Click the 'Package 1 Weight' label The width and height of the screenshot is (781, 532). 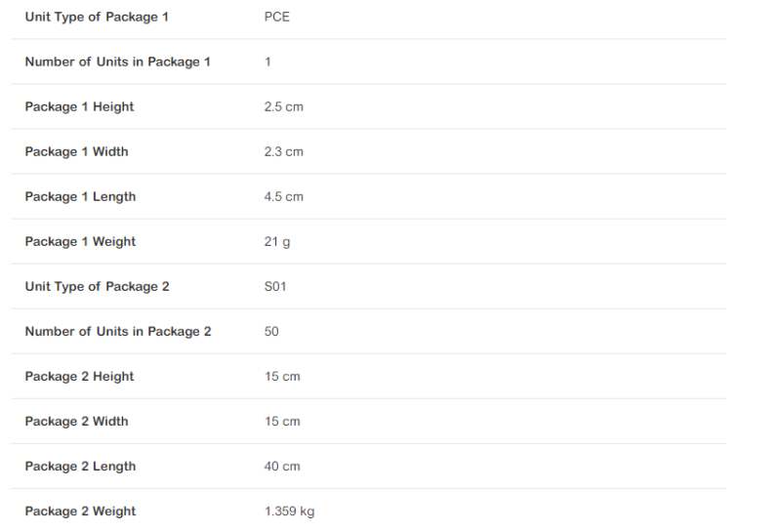click(80, 241)
